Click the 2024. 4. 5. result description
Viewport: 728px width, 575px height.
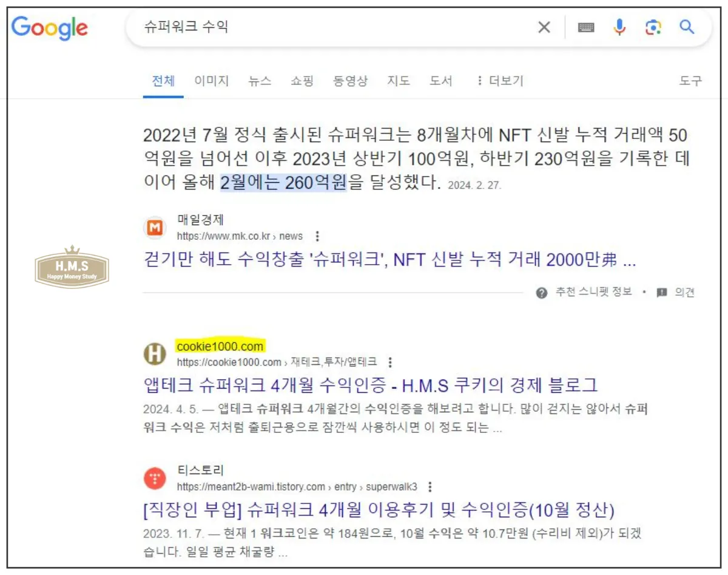[x=396, y=418]
